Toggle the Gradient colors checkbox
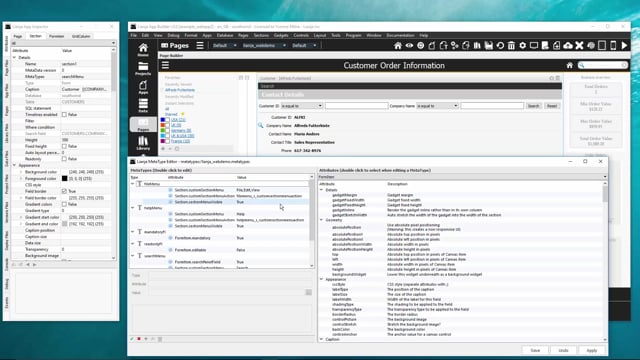This screenshot has width=640, height=360. [x=64, y=204]
